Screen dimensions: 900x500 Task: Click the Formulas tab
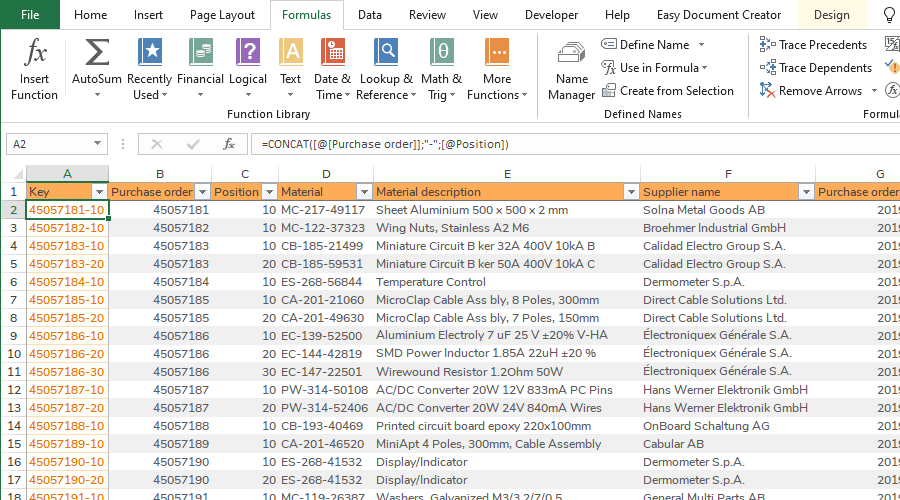(x=307, y=15)
